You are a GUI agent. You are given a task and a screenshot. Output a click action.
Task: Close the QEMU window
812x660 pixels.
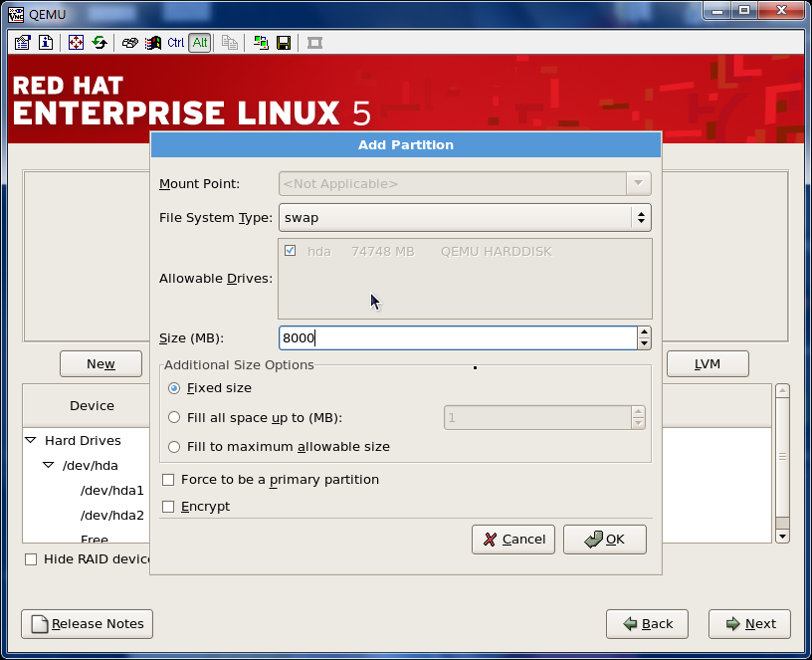pos(781,10)
